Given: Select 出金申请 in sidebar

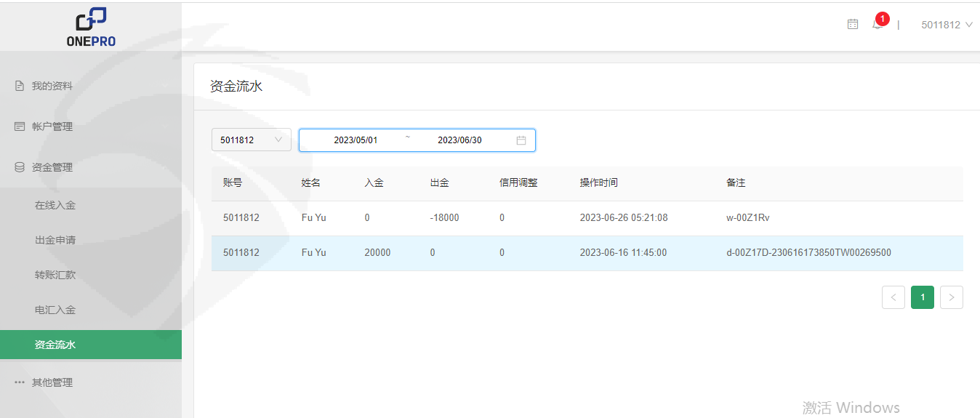Looking at the screenshot, I should click(55, 240).
